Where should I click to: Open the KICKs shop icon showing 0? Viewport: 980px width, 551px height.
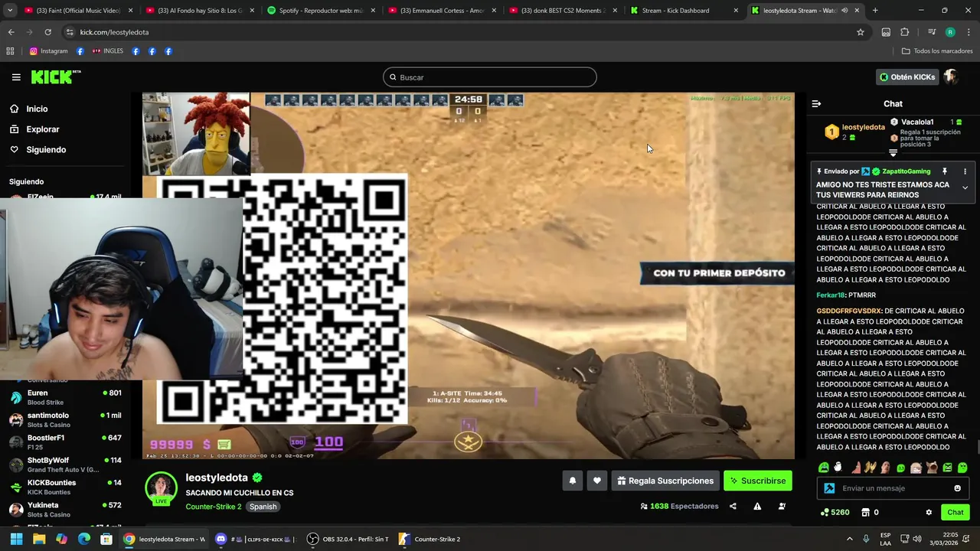[x=870, y=513]
